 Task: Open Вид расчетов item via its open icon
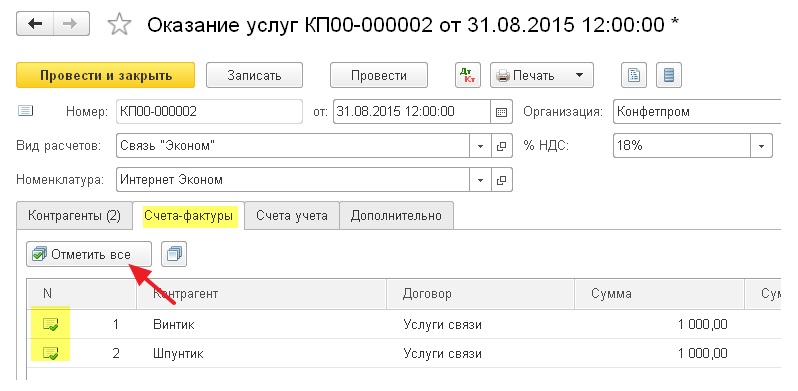coord(501,146)
